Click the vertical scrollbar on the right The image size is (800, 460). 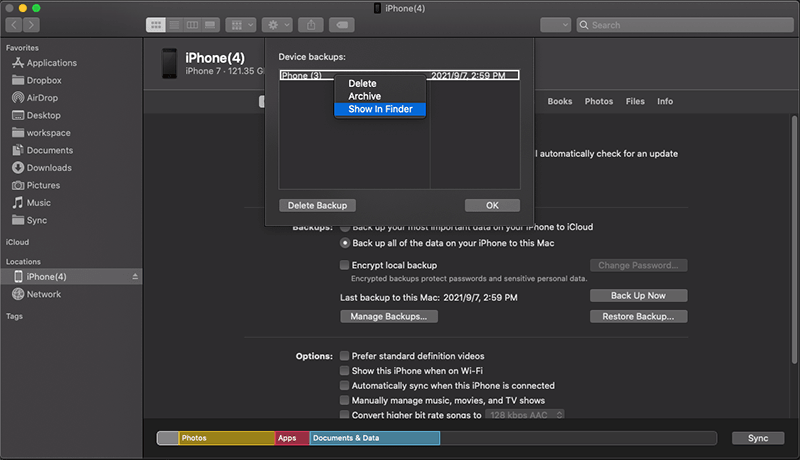pyautogui.click(x=794, y=240)
